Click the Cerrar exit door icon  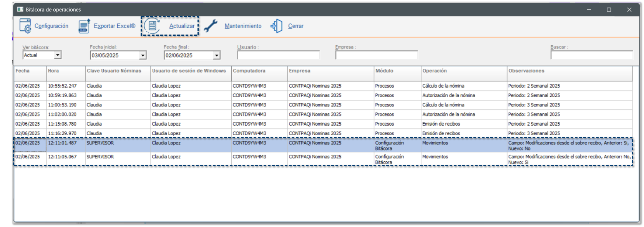click(277, 26)
